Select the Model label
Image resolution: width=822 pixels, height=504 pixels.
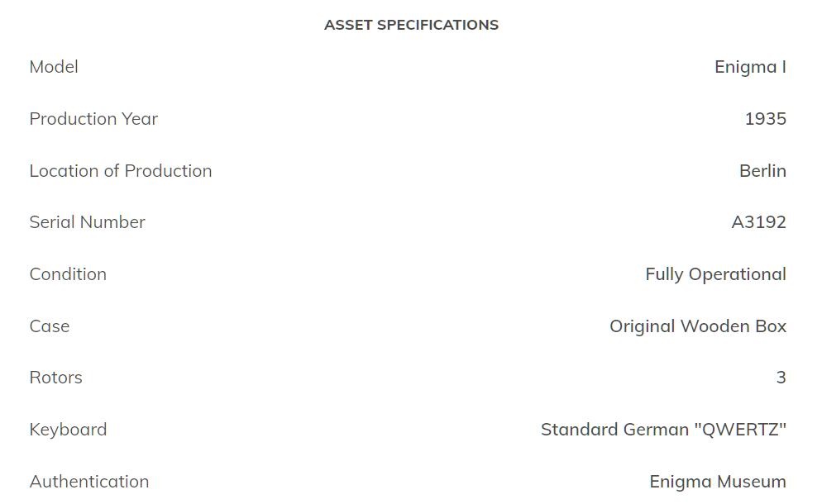54,67
